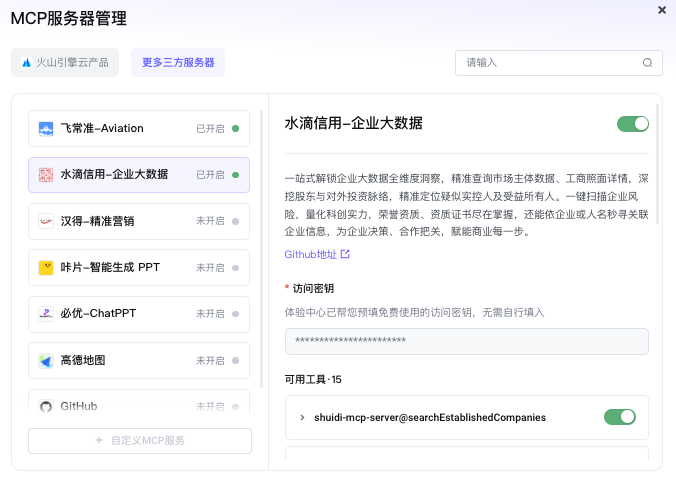
Task: Click 未开启 status of 汉得-精准营销
Action: pyautogui.click(x=210, y=221)
